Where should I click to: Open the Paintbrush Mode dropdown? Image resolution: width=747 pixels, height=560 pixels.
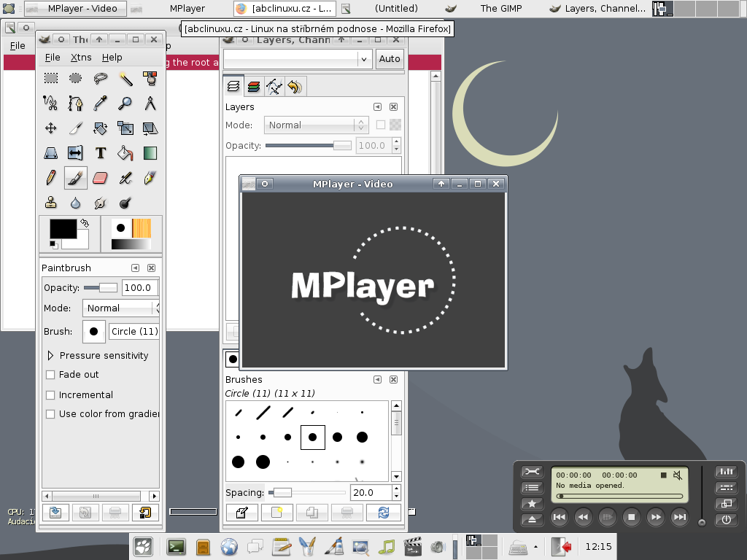[x=121, y=308]
